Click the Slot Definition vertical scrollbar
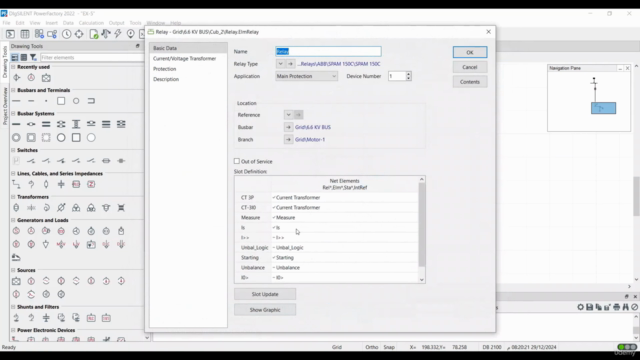The image size is (640, 360). [x=422, y=230]
